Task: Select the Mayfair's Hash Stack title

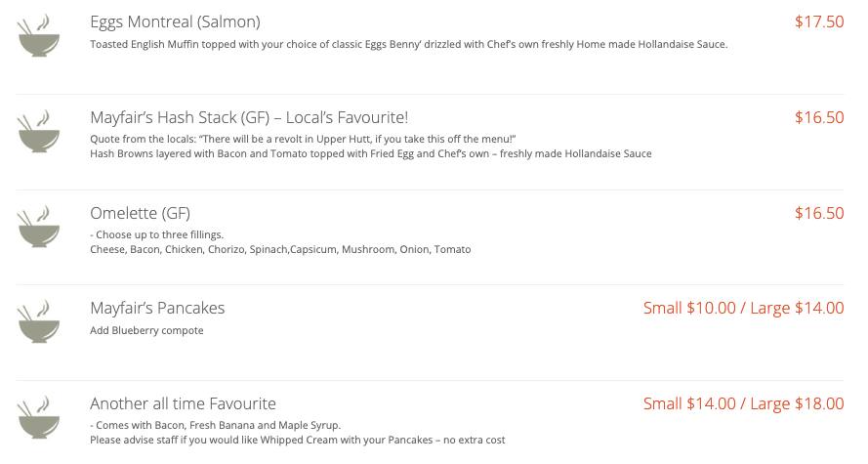Action: (249, 117)
